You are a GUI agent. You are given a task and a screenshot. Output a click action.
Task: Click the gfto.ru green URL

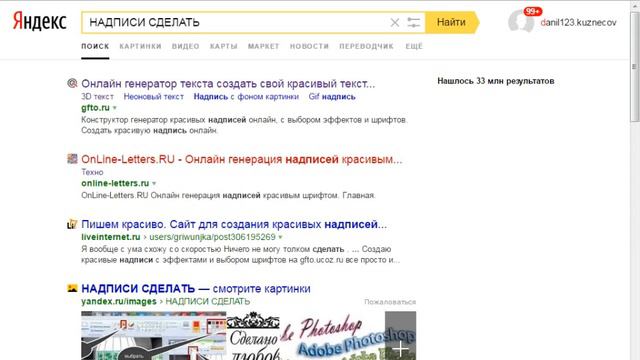pos(96,108)
